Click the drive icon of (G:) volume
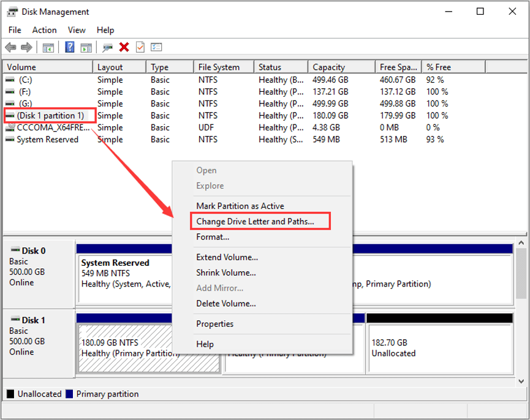The image size is (530, 420). 10,103
